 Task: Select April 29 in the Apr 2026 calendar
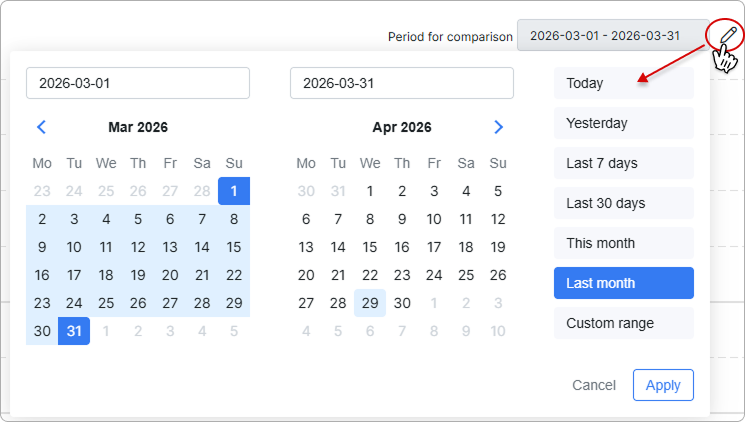click(x=370, y=303)
